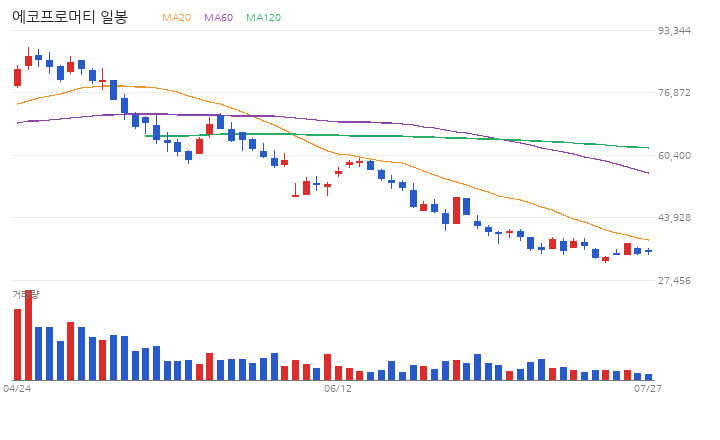Click the tallest red volume bar
720x440 pixels.
click(28, 335)
